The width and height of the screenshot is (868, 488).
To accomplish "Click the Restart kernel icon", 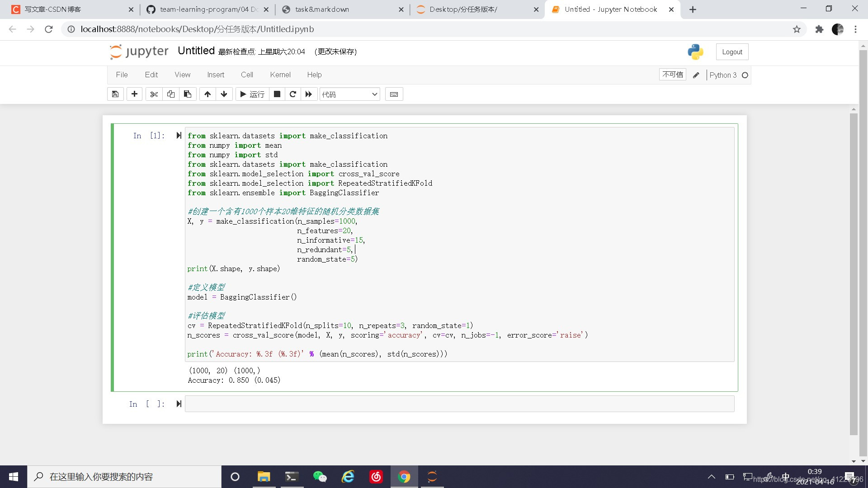I will [x=292, y=94].
